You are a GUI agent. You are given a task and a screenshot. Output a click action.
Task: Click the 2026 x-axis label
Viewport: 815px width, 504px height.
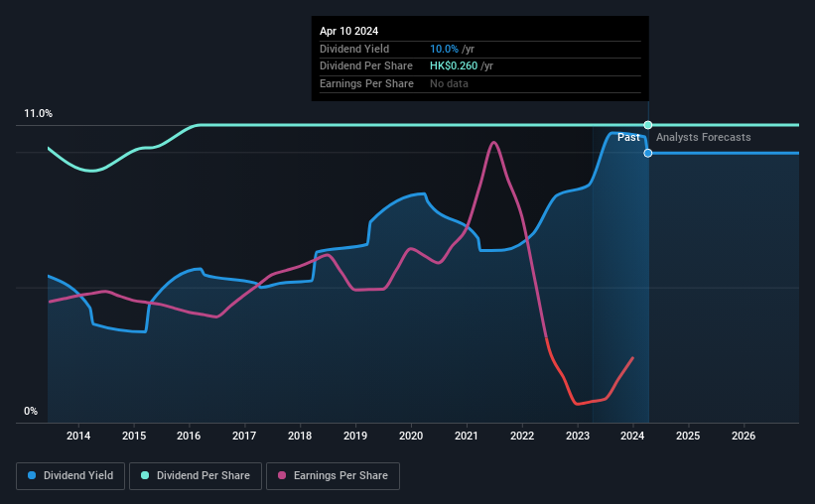click(x=744, y=436)
